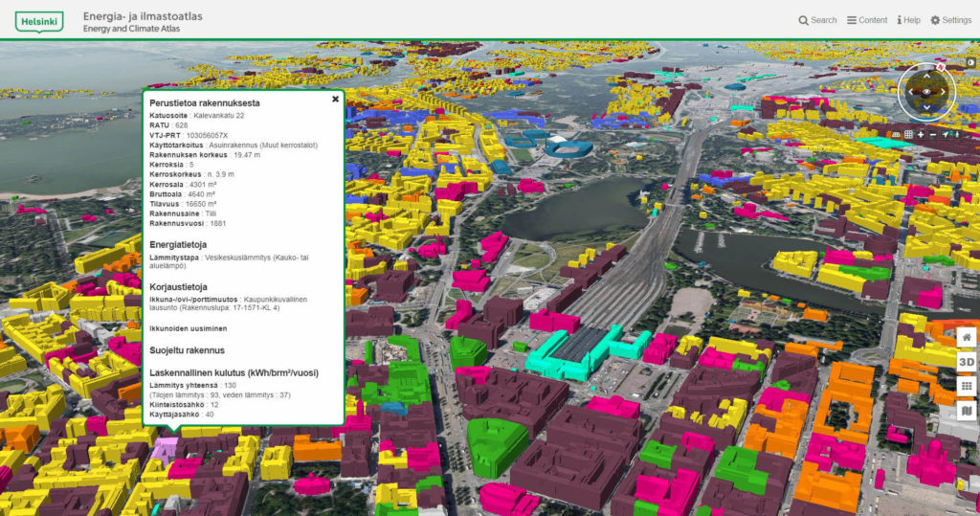Go to home view with house button
The width and height of the screenshot is (980, 516).
967,338
